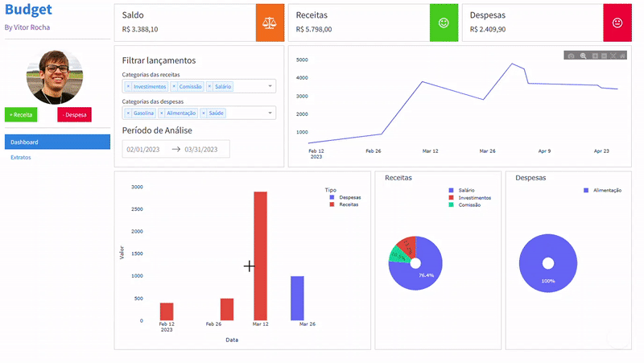Click the Valor axis title of bar chart

122,253
